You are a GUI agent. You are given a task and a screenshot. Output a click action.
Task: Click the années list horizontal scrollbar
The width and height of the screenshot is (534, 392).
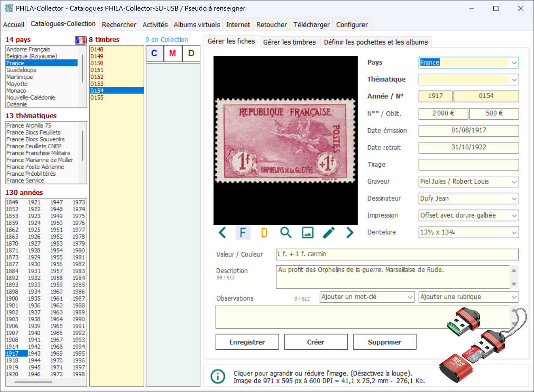coord(33,382)
